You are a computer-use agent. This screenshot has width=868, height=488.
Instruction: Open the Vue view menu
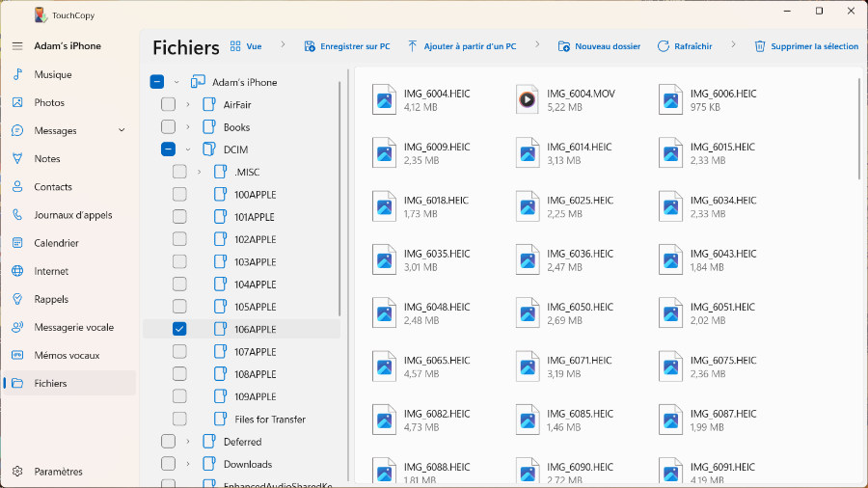[x=245, y=46]
